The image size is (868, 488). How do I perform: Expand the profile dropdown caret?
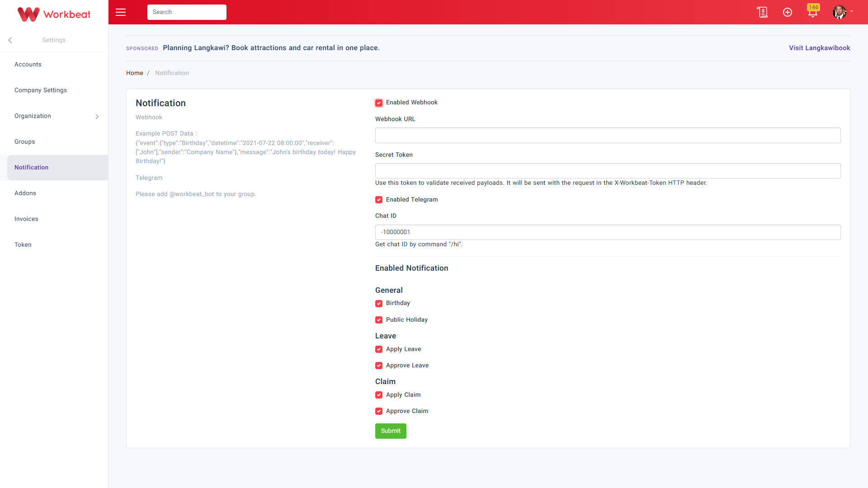pos(852,11)
